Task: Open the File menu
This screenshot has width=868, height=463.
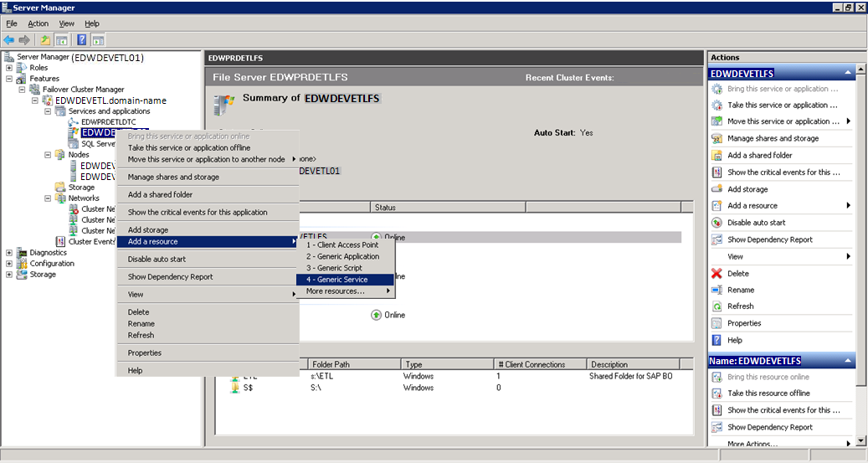Action: pos(12,23)
